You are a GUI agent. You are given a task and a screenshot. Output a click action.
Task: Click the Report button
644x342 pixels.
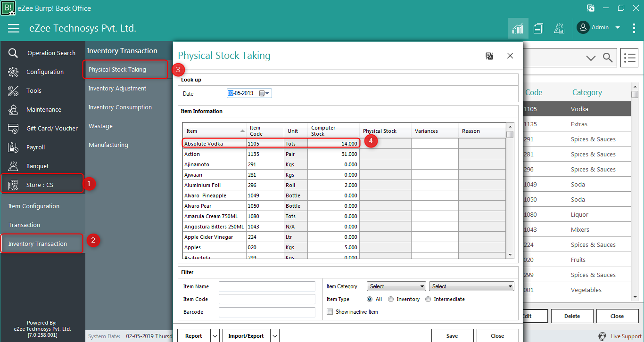tap(194, 336)
